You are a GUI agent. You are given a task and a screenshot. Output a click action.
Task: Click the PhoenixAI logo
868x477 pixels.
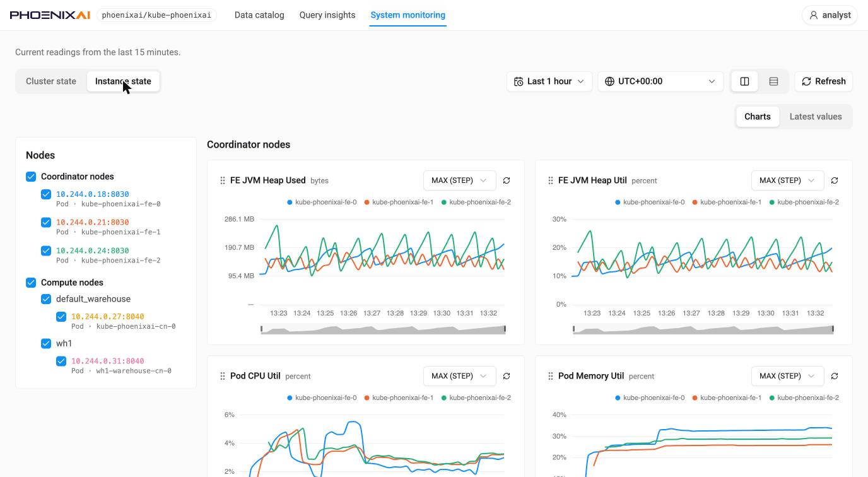50,15
